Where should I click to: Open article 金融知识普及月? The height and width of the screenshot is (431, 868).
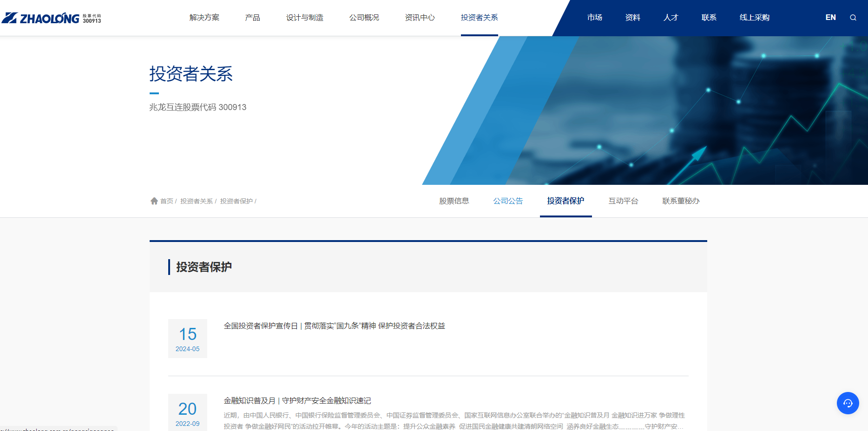tap(297, 401)
